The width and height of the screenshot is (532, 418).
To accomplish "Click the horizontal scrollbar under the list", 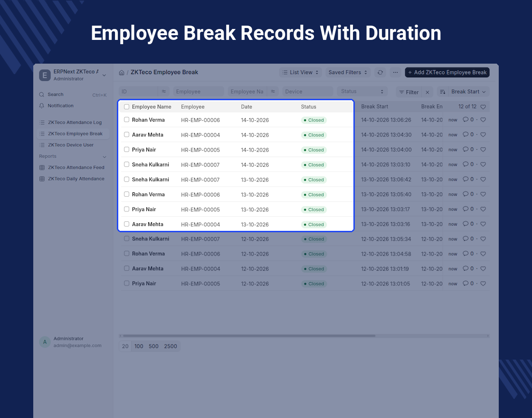I will (x=249, y=336).
